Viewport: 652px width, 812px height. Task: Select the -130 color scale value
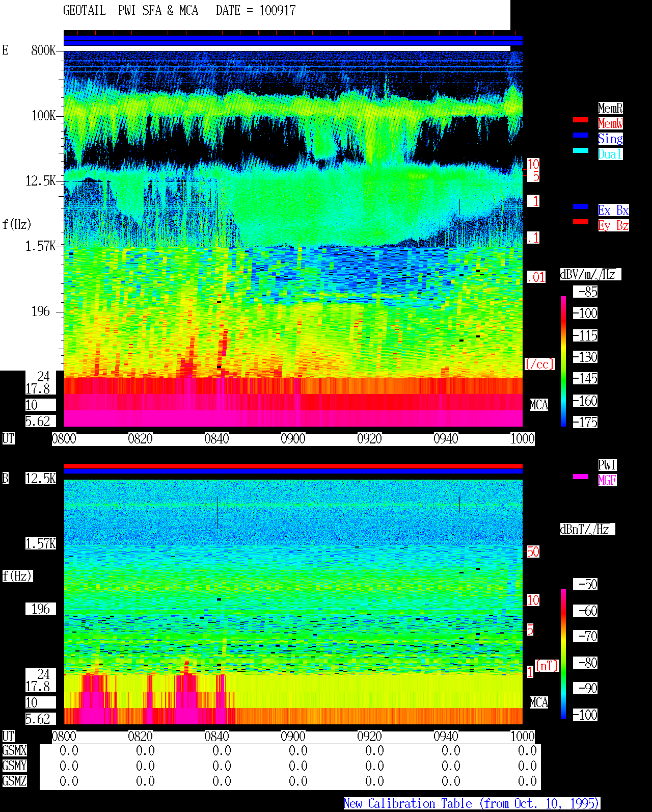click(585, 357)
